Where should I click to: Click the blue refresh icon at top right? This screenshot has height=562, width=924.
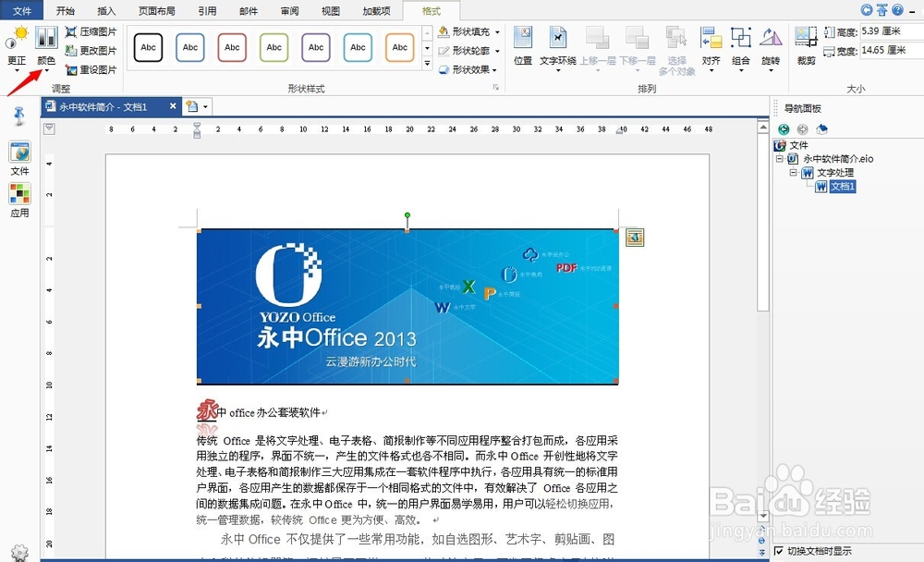[x=867, y=9]
